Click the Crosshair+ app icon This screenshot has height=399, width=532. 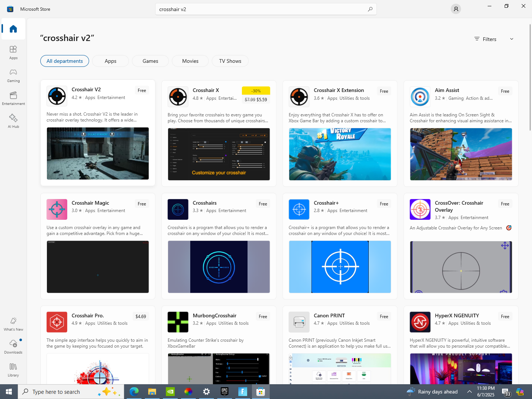click(299, 209)
